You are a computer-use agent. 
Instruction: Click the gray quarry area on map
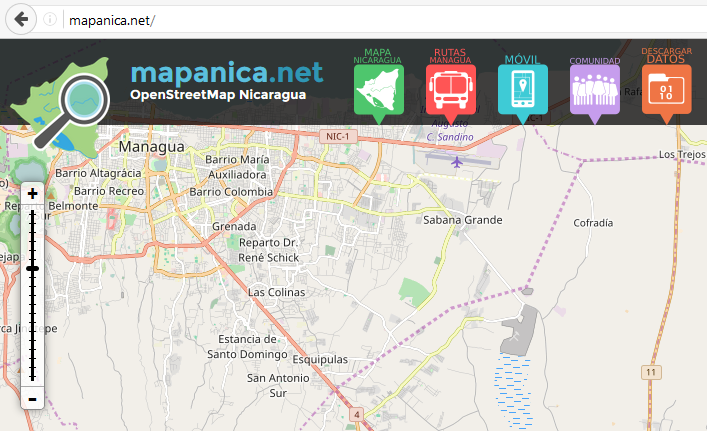519,330
